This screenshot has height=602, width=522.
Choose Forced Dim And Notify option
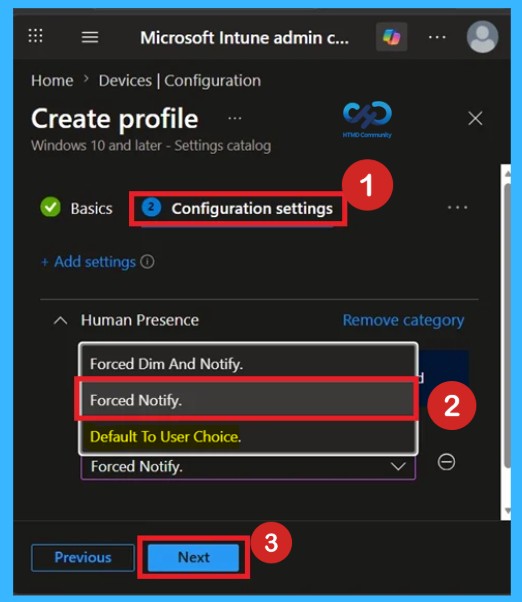(248, 364)
